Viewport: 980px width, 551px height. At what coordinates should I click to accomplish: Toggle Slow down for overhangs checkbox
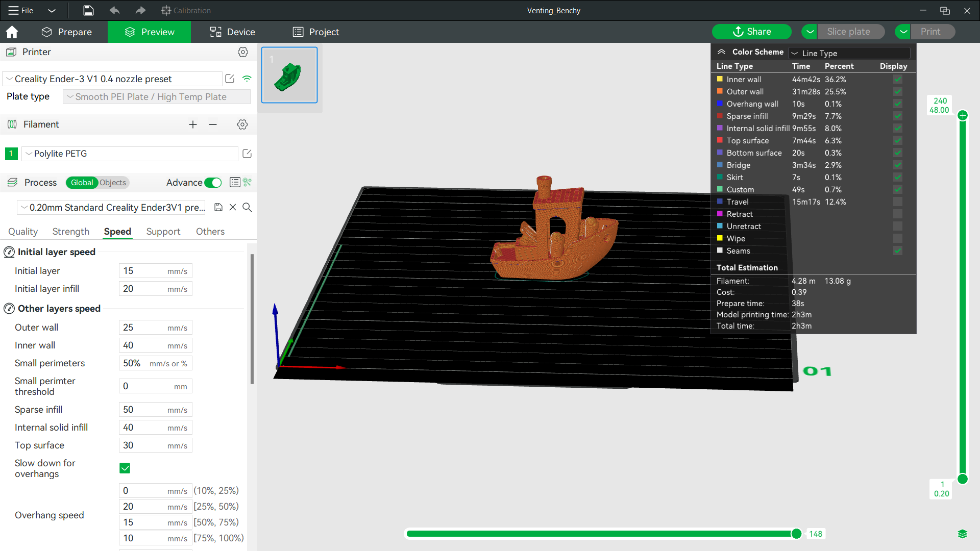click(x=125, y=468)
